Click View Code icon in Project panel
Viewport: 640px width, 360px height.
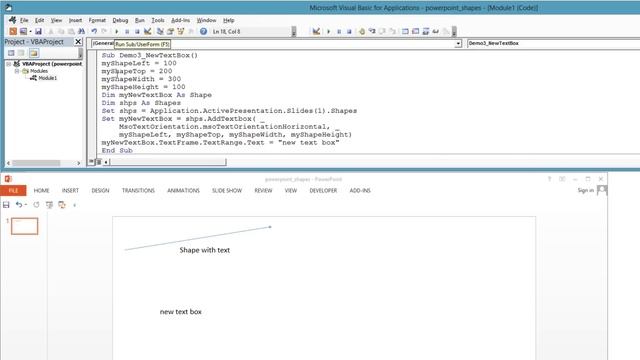coord(11,53)
